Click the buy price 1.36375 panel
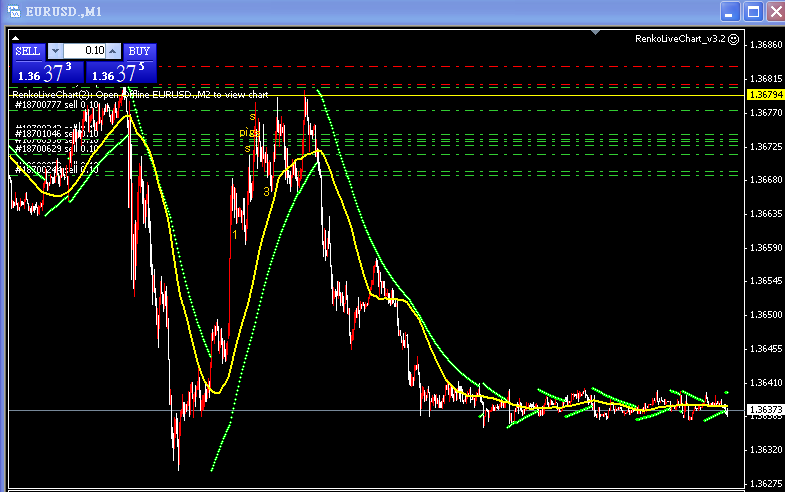This screenshot has height=492, width=785. pyautogui.click(x=121, y=72)
